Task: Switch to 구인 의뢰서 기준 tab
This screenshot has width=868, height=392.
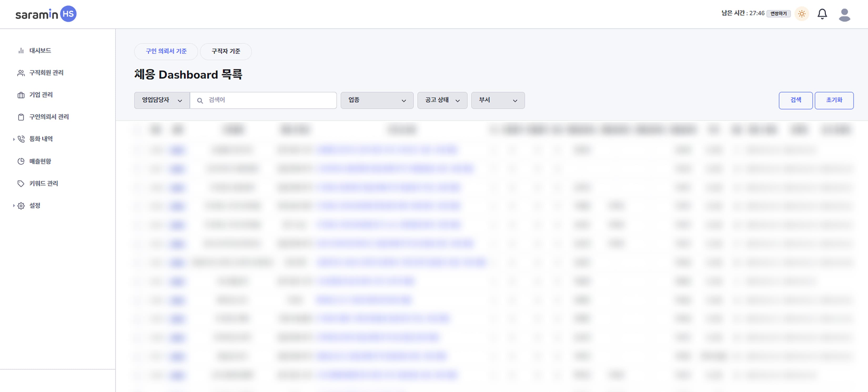Action: pyautogui.click(x=166, y=52)
